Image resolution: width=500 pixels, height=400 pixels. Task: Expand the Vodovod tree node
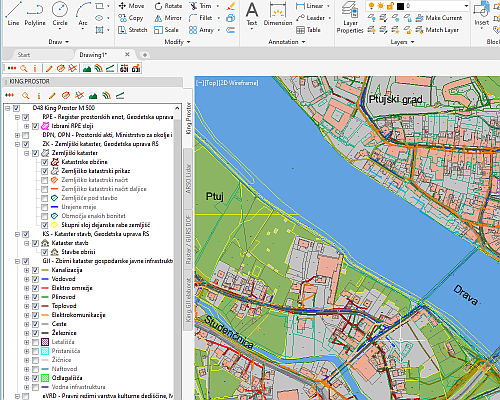[x=26, y=279]
